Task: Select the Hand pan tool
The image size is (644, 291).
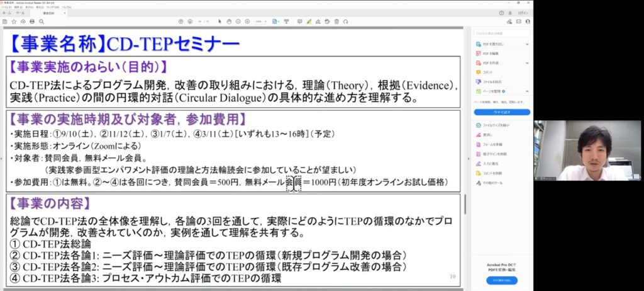Action: 228,21
